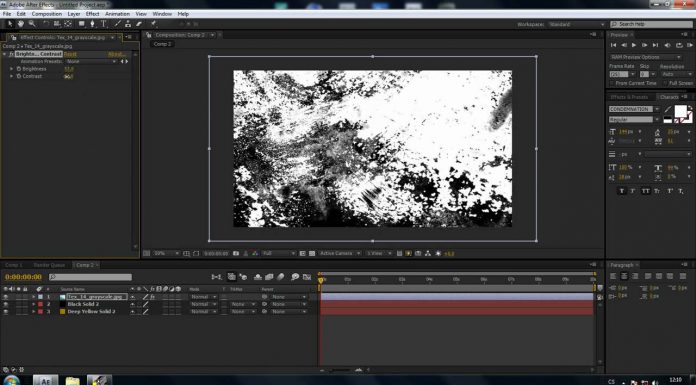
Task: Toggle Brightness & Contrast fx switch
Action: coord(11,54)
